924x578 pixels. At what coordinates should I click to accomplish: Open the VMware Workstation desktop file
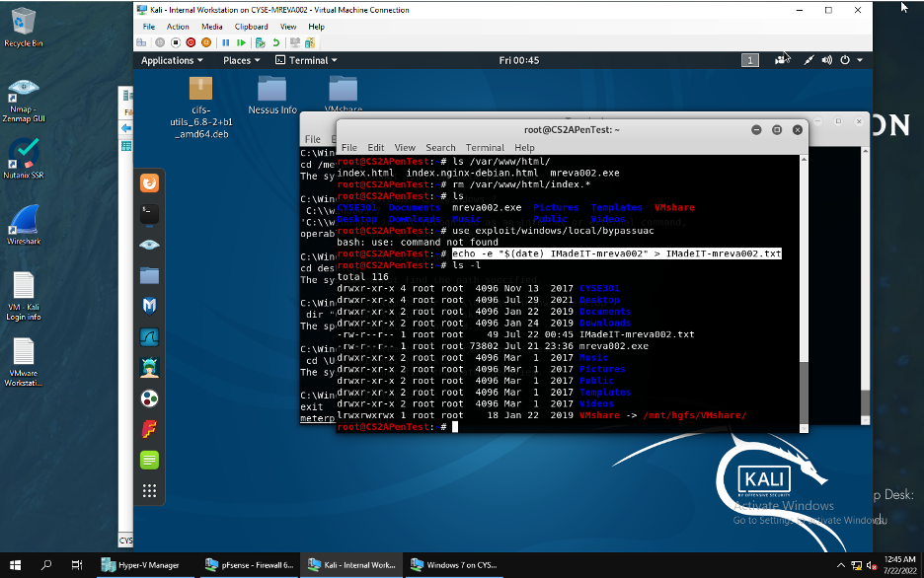(x=24, y=362)
